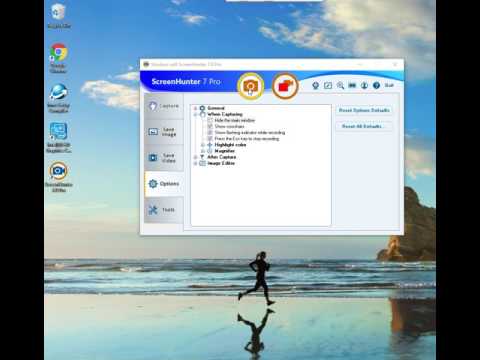Screen dimensions: 480x360
Task: Select the Image Editor label in options tree
Action: pyautogui.click(x=221, y=163)
